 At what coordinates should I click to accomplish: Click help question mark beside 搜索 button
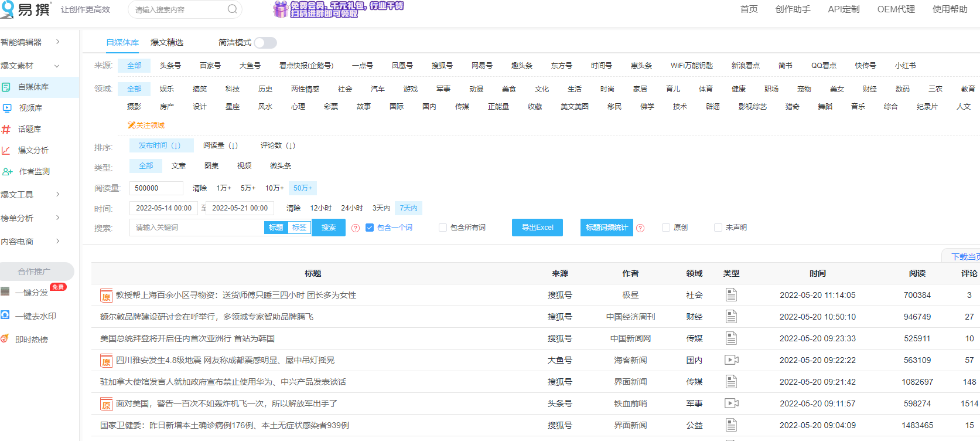click(x=356, y=228)
